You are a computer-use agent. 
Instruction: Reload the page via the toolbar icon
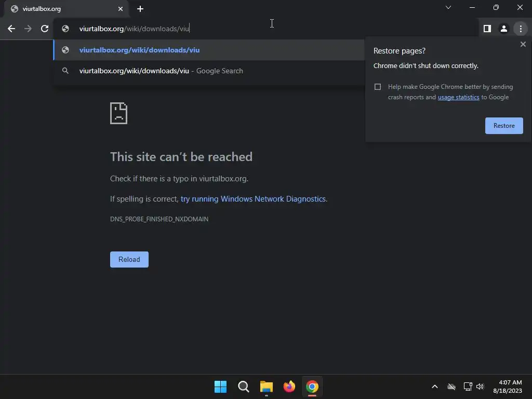click(x=45, y=29)
